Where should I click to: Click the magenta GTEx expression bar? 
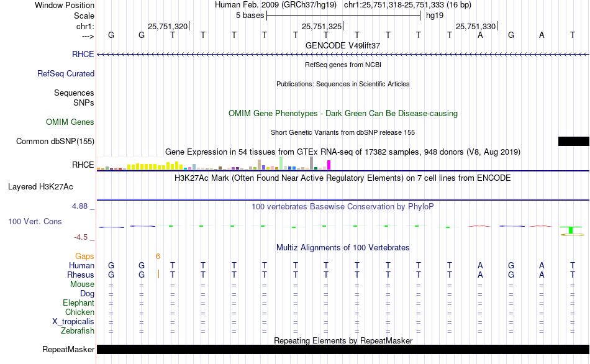coord(329,165)
